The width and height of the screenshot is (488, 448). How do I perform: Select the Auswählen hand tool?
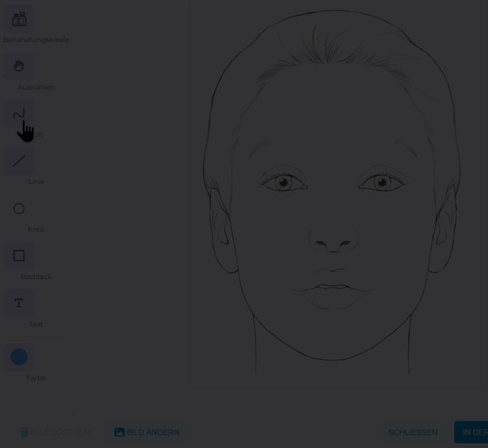(x=19, y=66)
